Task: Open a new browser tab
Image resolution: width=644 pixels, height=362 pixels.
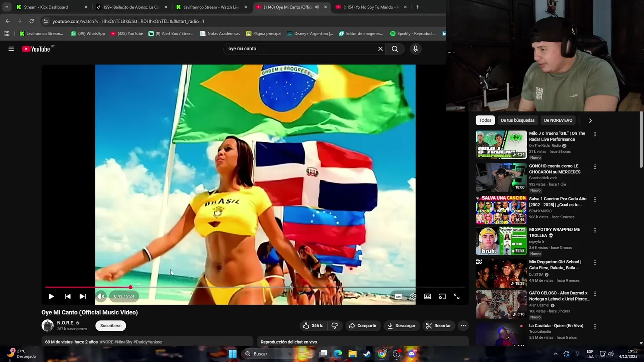Action: (417, 7)
